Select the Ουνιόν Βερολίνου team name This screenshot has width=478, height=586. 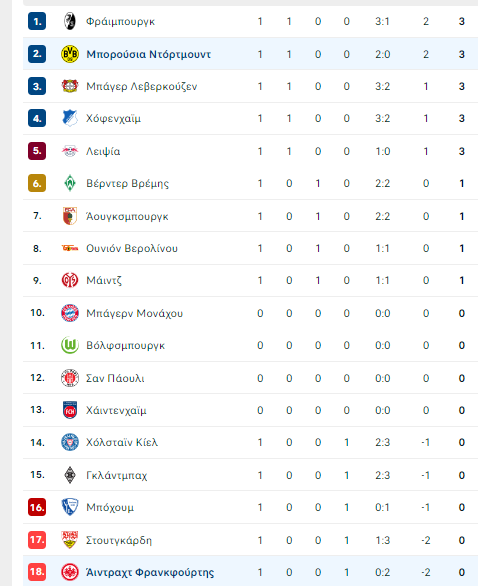(132, 249)
